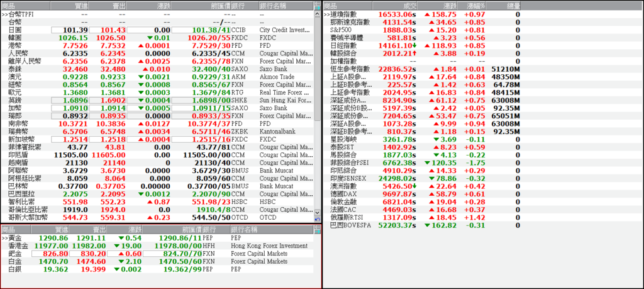Click Sun Hung Kai bank name

click(x=286, y=100)
